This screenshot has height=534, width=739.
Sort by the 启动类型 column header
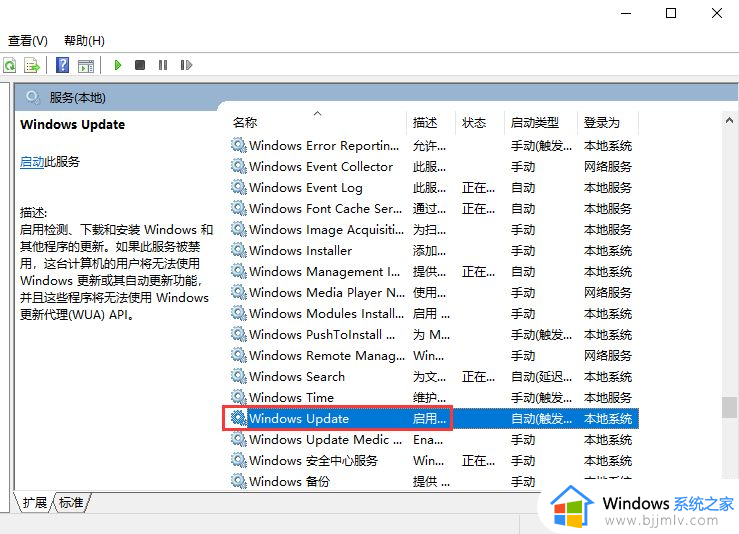[534, 123]
